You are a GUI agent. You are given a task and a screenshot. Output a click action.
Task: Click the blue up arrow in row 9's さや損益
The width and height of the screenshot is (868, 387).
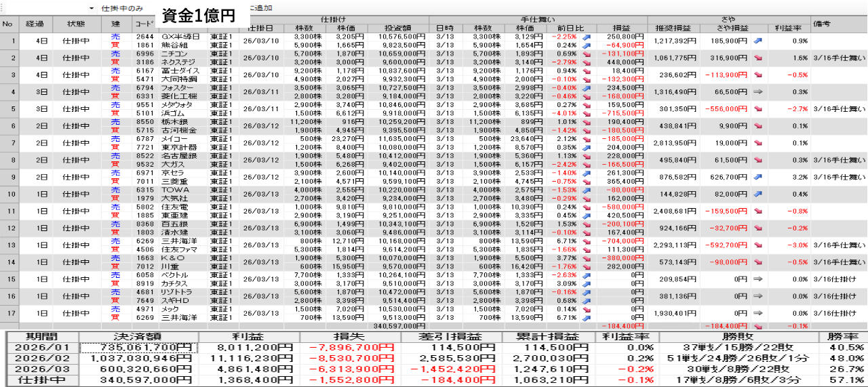[757, 177]
